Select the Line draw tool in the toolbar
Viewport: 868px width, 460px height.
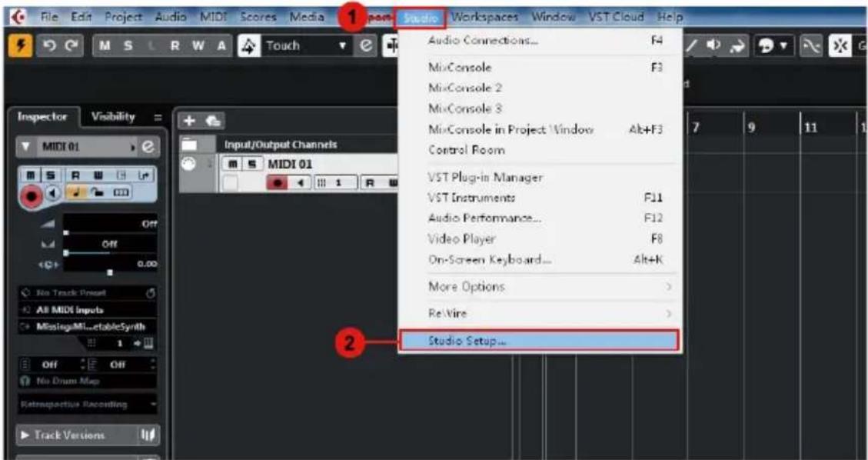tap(691, 46)
